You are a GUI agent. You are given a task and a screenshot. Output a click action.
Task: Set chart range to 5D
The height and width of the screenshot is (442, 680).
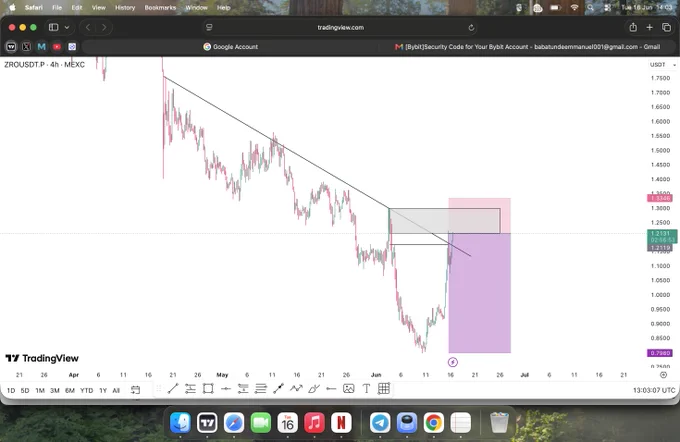tap(25, 390)
